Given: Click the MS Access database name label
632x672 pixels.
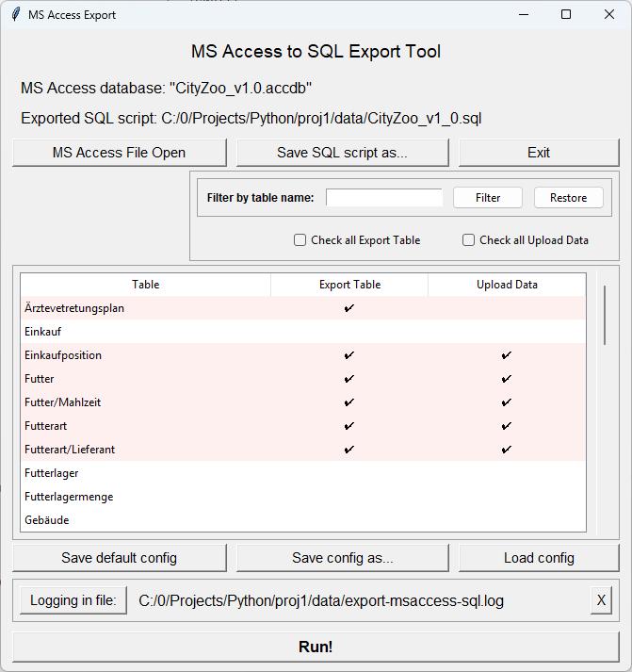Looking at the screenshot, I should pos(166,89).
